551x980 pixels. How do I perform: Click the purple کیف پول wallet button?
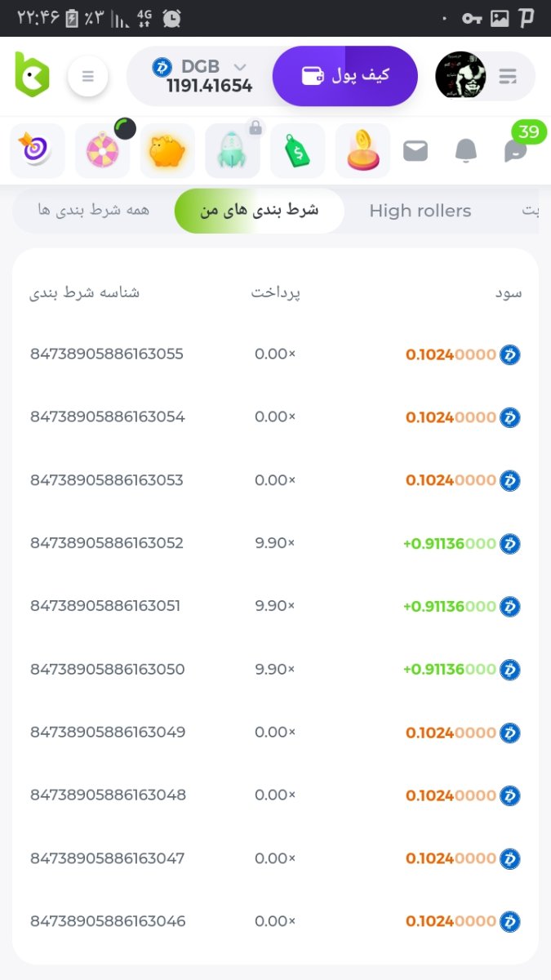(345, 76)
